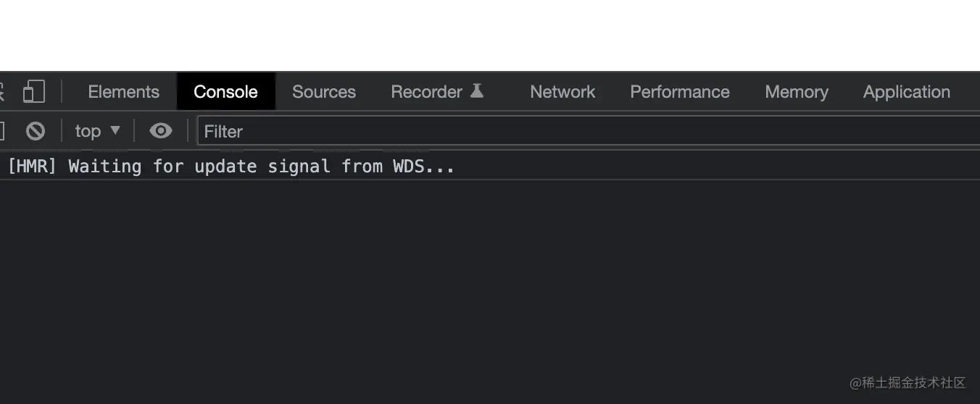Click the Recorder tab's flask preview icon
The height and width of the screenshot is (404, 980).
(476, 91)
